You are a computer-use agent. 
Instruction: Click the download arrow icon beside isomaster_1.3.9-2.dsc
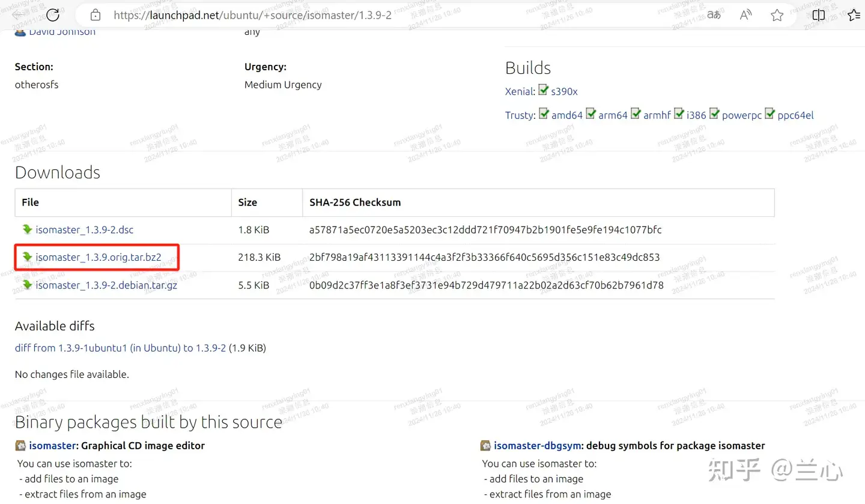[27, 229]
